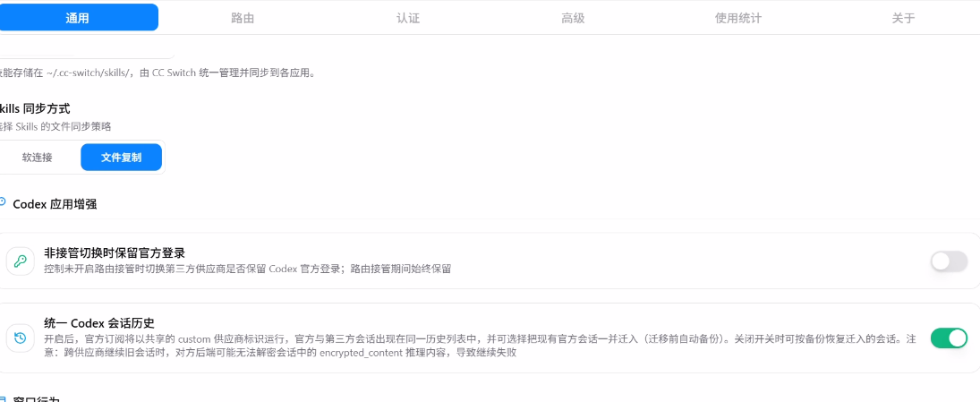980x402 pixels.
Task: Select the 软连接 sync option
Action: [38, 158]
